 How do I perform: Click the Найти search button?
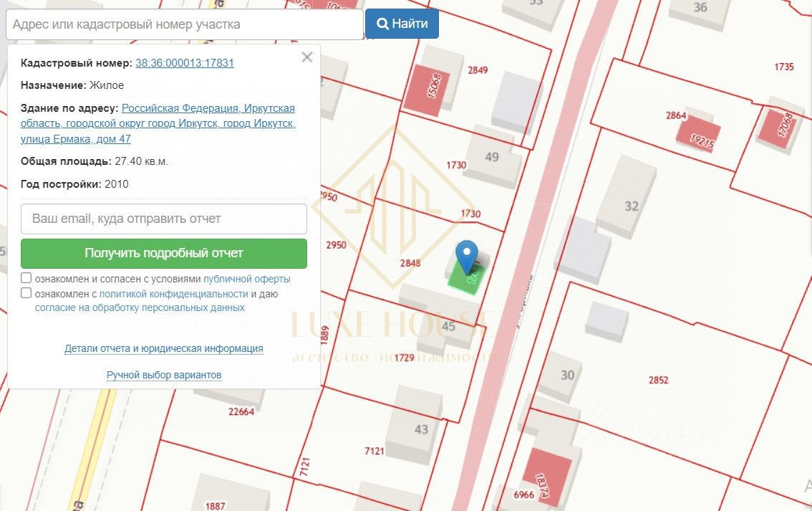402,24
